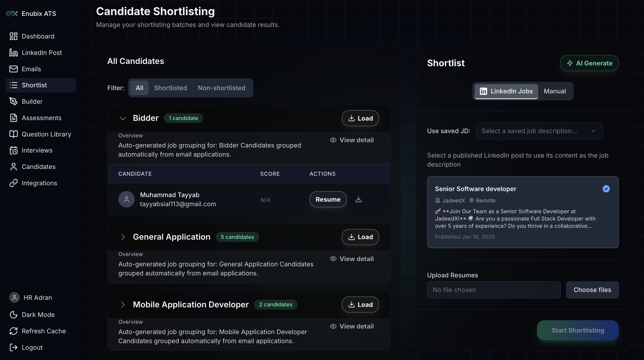Click the Integrations link icon

(x=13, y=183)
